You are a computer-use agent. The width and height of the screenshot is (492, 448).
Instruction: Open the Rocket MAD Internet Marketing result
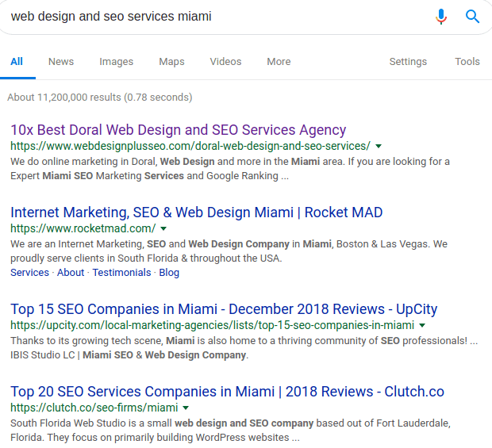[197, 213]
